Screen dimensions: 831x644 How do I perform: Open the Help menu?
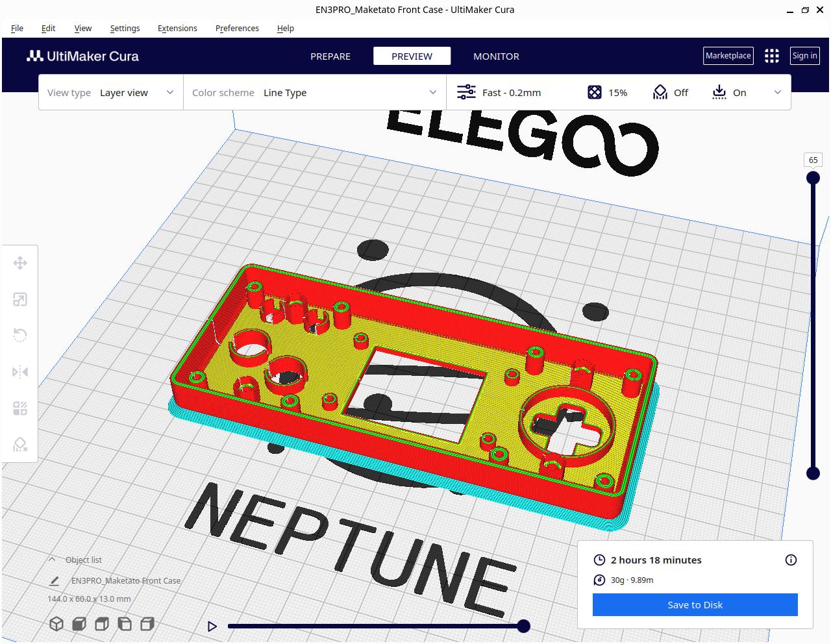pos(286,28)
